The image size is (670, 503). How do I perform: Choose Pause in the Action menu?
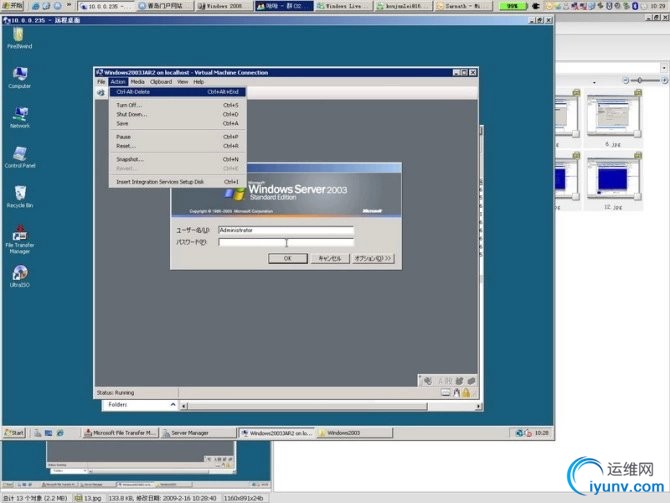177,137
